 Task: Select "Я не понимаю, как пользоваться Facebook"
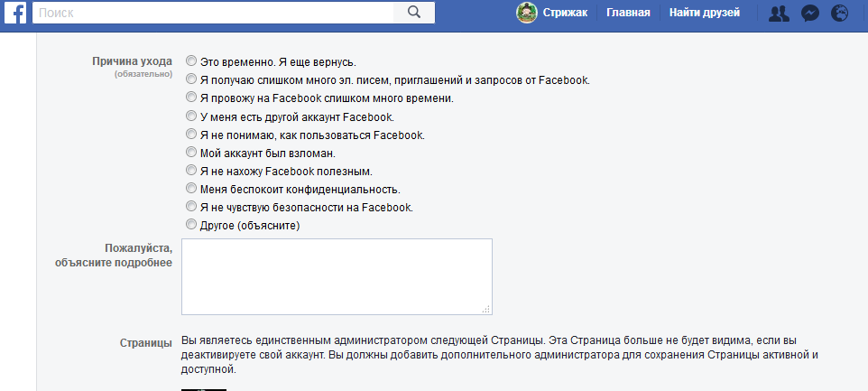190,135
